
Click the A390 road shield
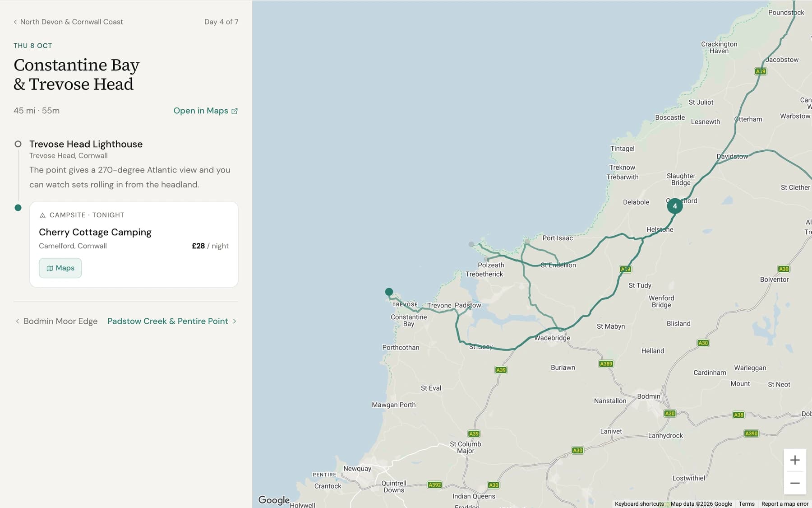pyautogui.click(x=752, y=433)
